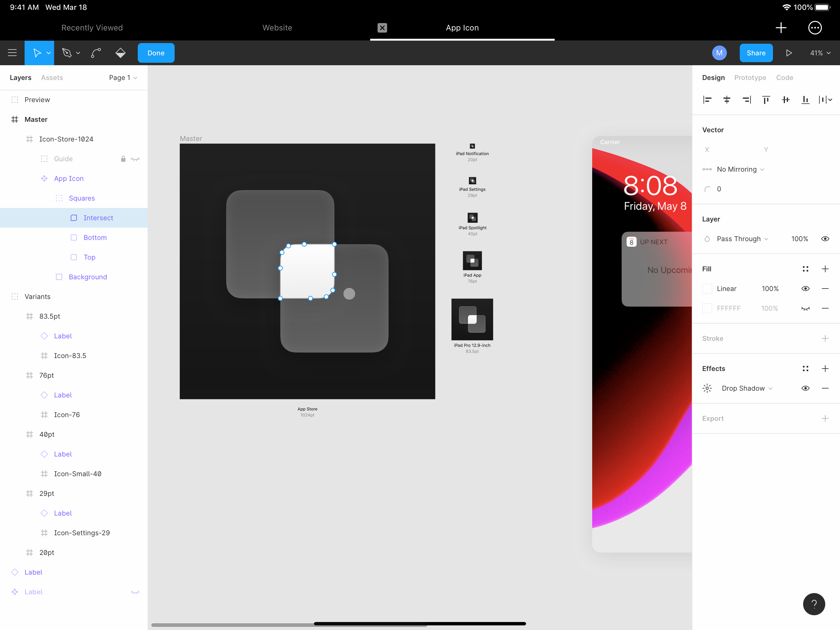This screenshot has height=630, width=840.
Task: Add a new fill with plus
Action: click(825, 269)
